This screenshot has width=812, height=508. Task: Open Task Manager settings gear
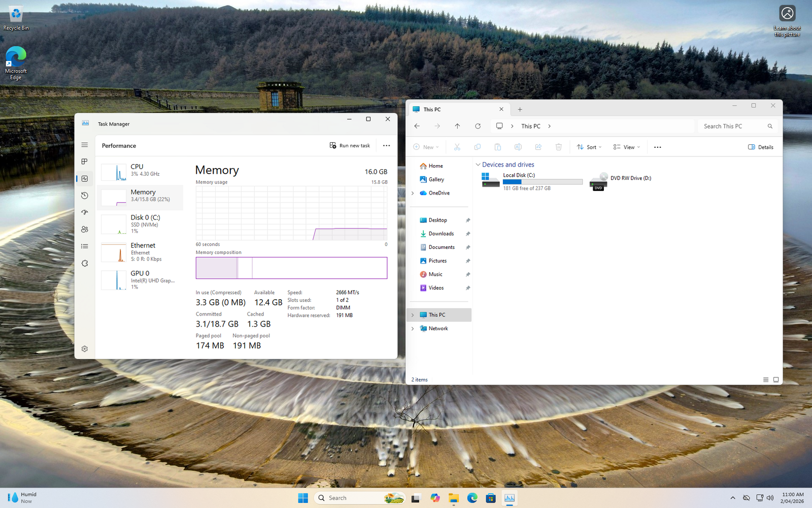click(85, 349)
